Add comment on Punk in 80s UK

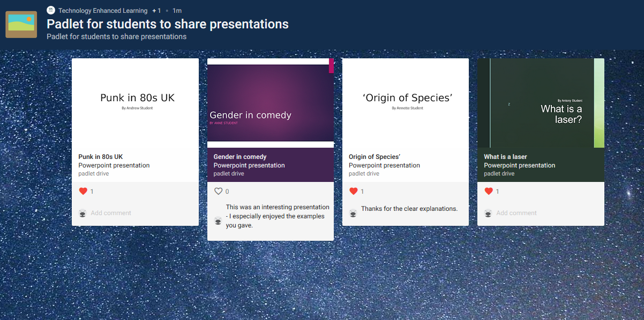pos(111,213)
